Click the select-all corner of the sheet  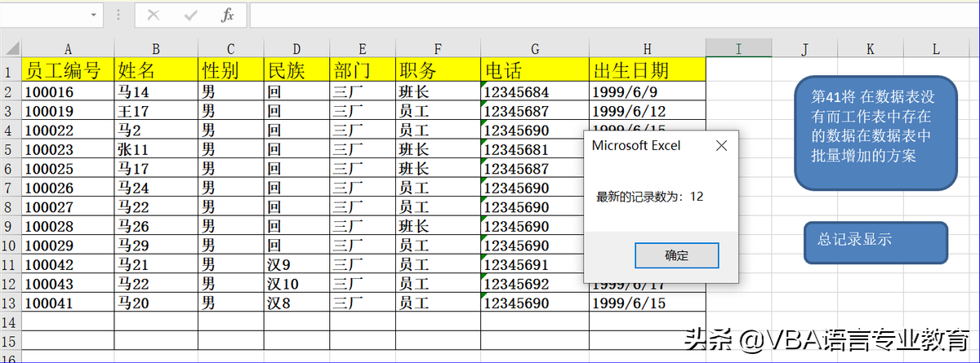pos(11,49)
